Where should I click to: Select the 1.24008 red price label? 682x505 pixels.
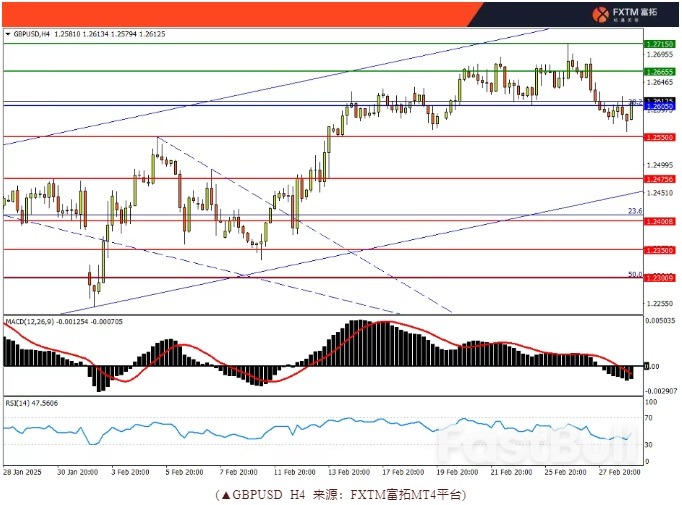(660, 221)
